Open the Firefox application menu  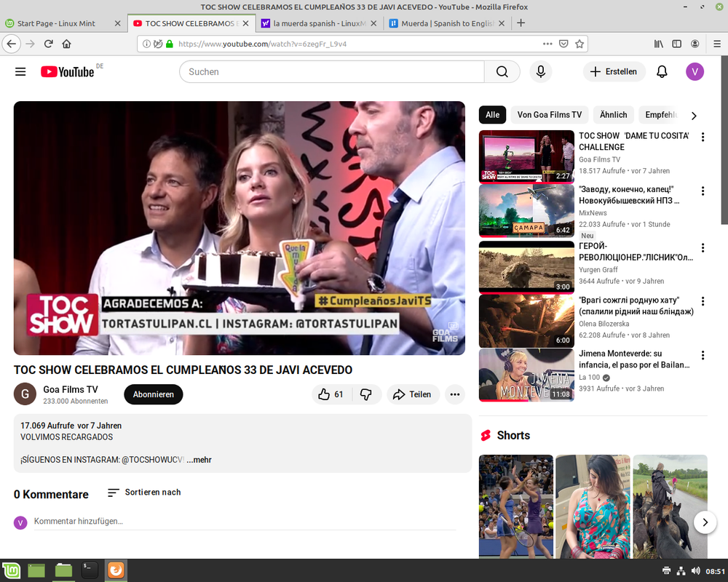click(x=717, y=44)
